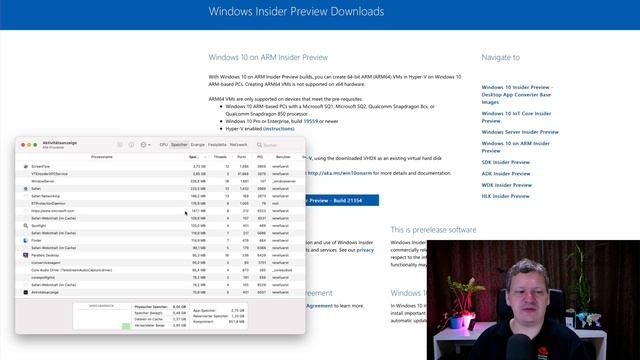Open the privacy link on the webpage
The width and height of the screenshot is (640, 360).
click(365, 250)
